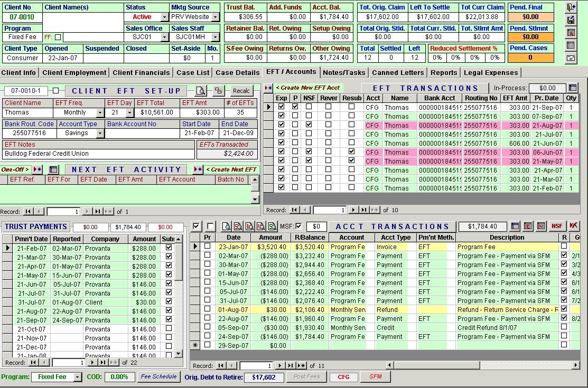Click the envelope icon in right toolbar
The width and height of the screenshot is (588, 388).
click(571, 58)
